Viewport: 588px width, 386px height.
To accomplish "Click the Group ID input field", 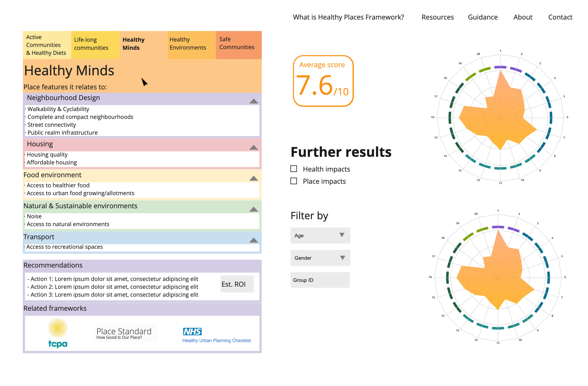I will click(320, 280).
